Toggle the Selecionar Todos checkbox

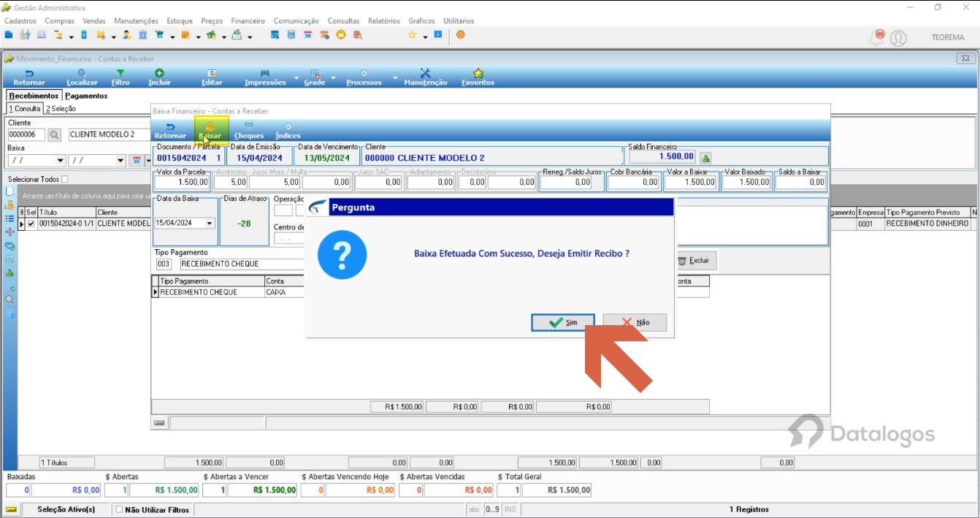pyautogui.click(x=65, y=179)
